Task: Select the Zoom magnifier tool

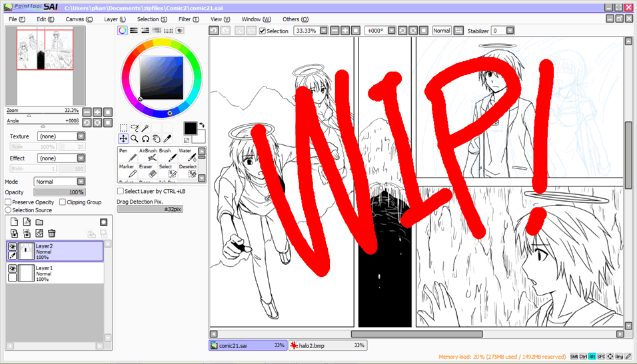Action: tap(135, 139)
